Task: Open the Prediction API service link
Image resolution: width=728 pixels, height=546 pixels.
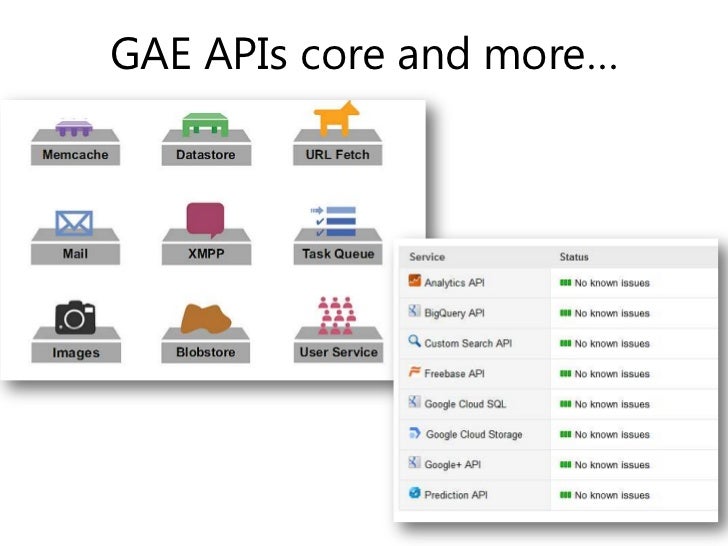Action: tap(456, 495)
